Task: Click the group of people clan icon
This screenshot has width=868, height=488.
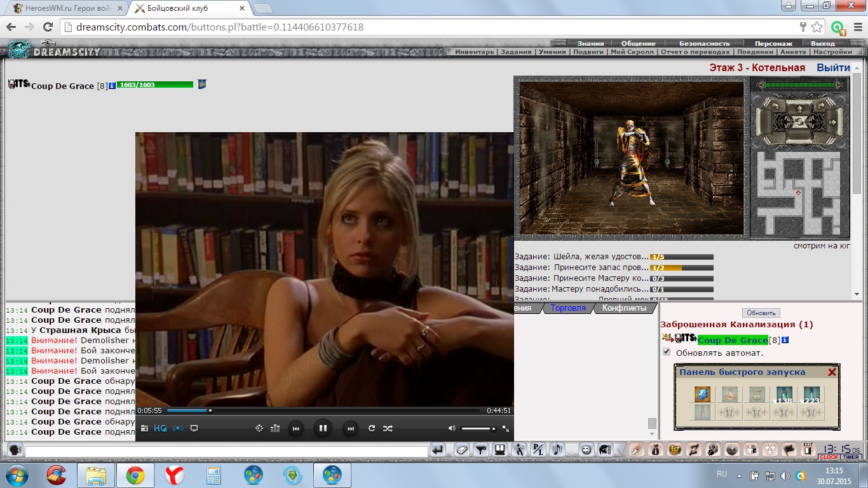Action: point(770,450)
